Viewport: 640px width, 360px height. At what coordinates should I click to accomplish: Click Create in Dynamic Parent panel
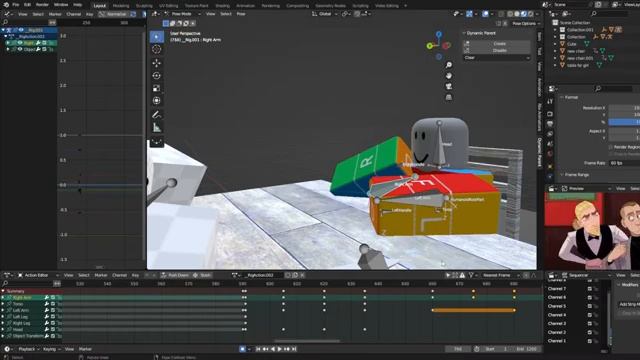(497, 44)
